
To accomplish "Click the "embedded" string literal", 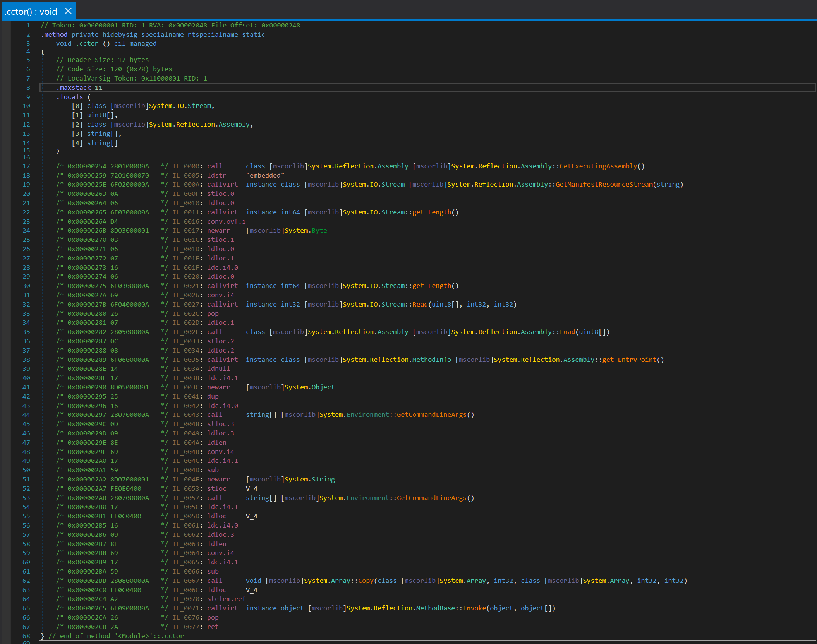I will point(265,175).
